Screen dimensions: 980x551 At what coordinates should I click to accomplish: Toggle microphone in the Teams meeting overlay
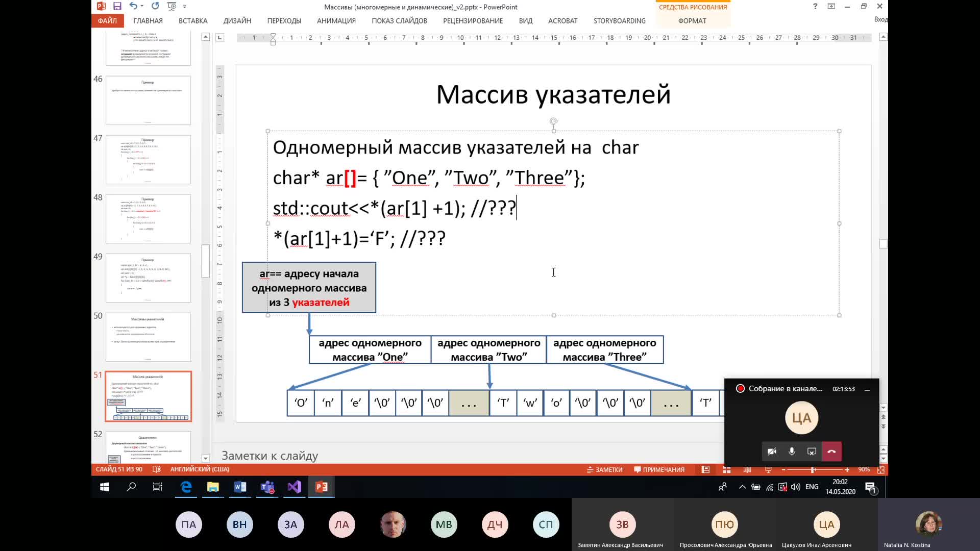coord(792,452)
